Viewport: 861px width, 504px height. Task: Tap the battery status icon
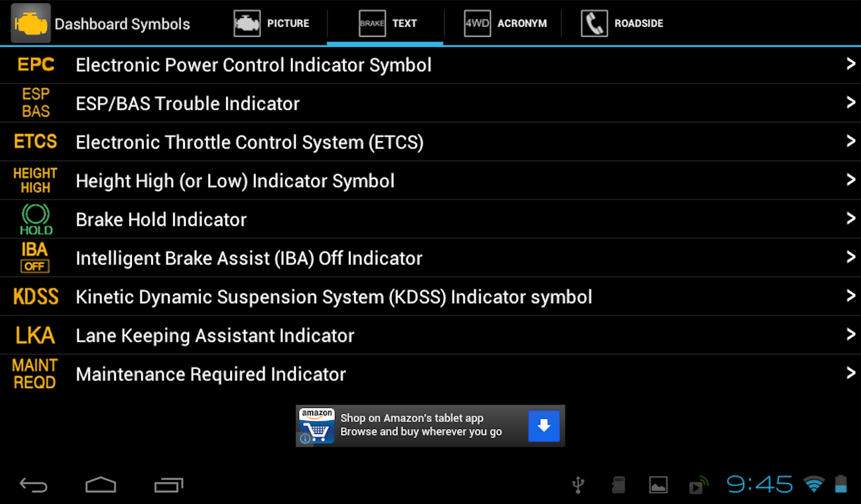(x=841, y=484)
